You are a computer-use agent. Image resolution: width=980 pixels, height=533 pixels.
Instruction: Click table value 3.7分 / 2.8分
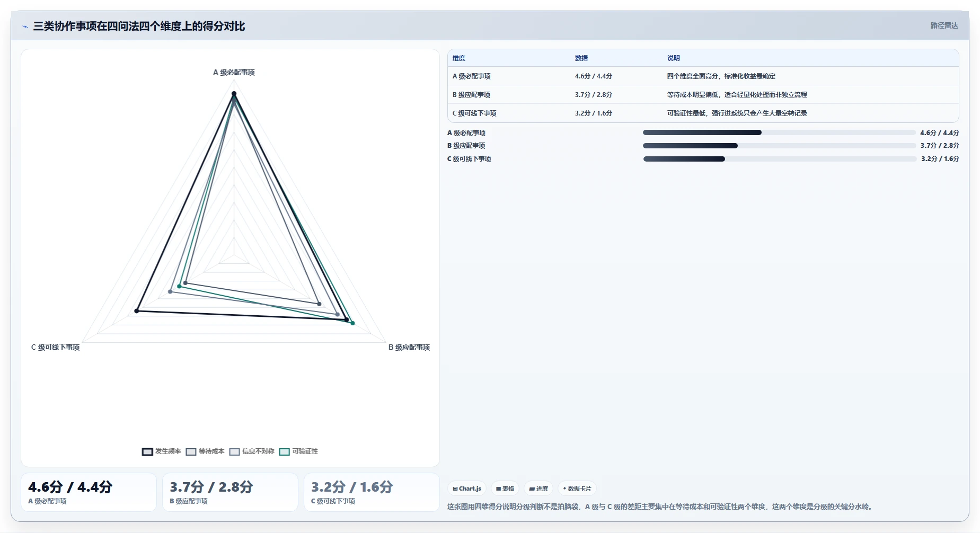point(594,95)
